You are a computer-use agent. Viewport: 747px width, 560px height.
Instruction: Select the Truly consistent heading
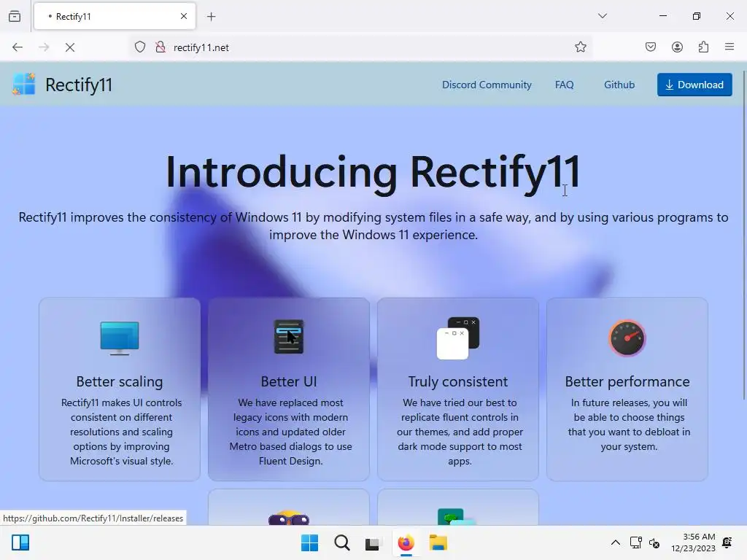click(x=458, y=382)
